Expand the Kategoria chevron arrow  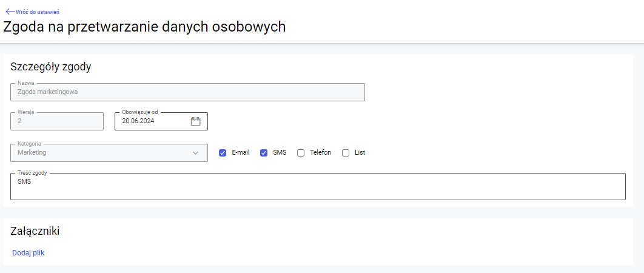click(x=195, y=153)
